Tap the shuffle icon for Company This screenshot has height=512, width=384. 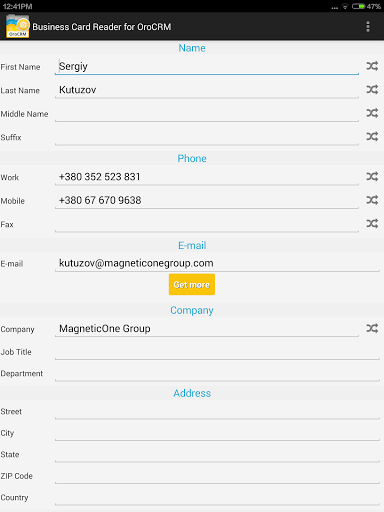tap(372, 328)
